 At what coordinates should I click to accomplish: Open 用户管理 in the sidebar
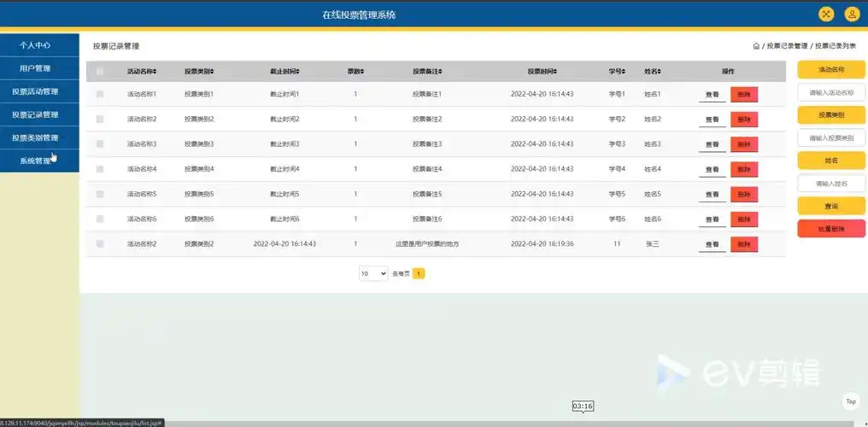point(39,68)
